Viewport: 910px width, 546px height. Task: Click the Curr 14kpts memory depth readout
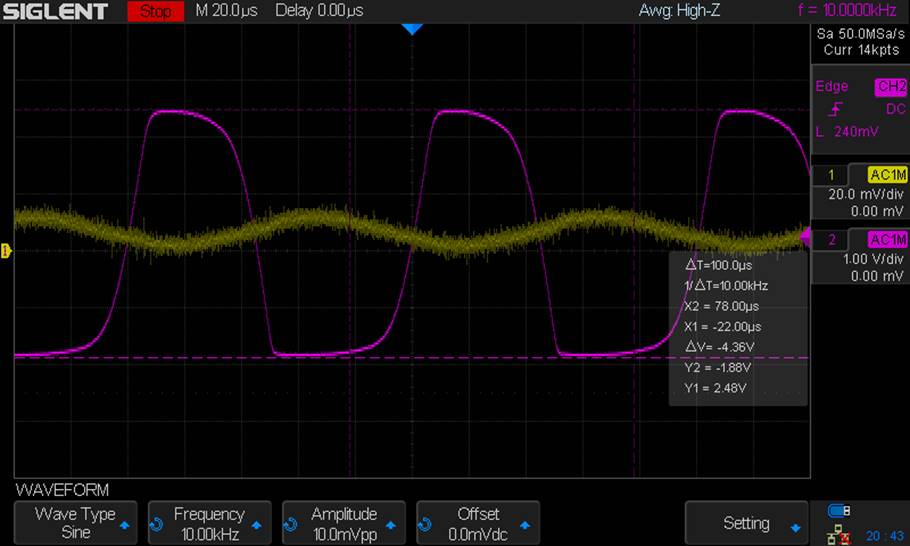pos(861,50)
